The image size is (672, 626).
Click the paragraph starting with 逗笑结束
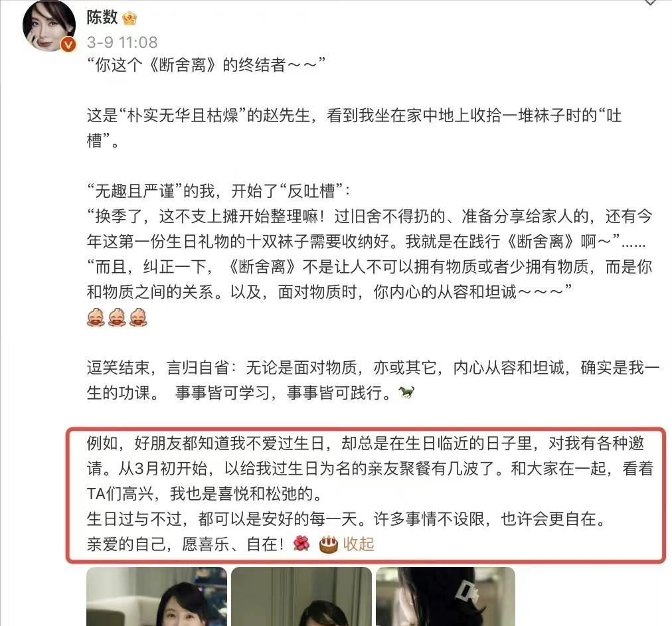[x=373, y=380]
